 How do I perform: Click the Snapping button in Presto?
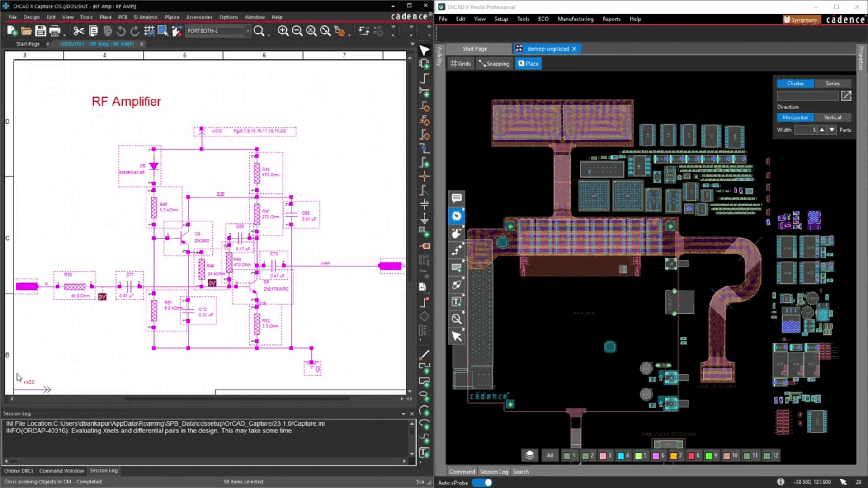(x=494, y=64)
